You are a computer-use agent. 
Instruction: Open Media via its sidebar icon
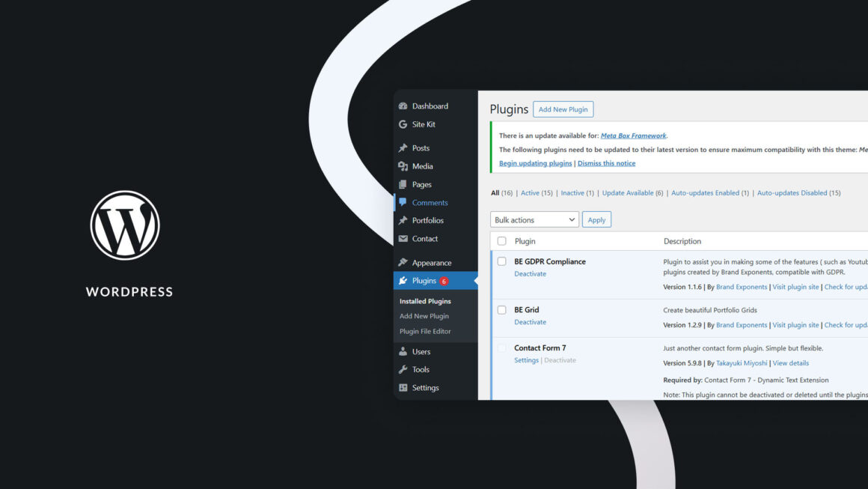click(x=403, y=166)
